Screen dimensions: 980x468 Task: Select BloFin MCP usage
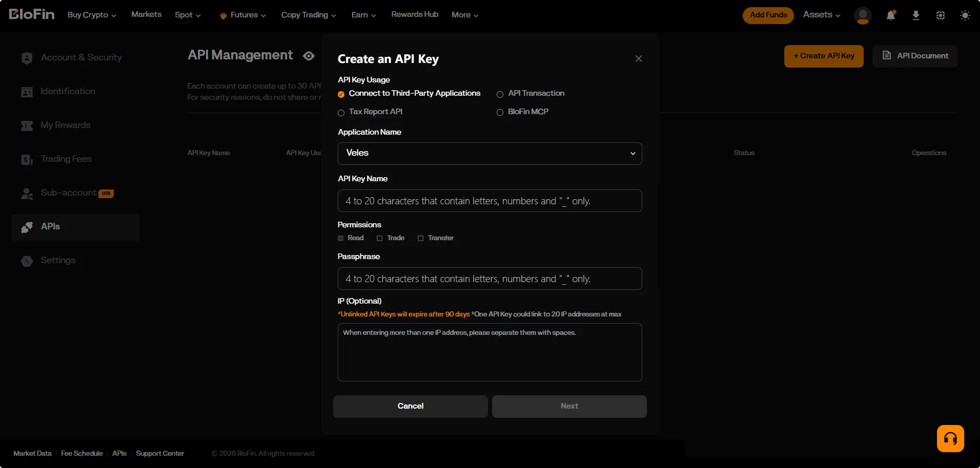point(522,112)
